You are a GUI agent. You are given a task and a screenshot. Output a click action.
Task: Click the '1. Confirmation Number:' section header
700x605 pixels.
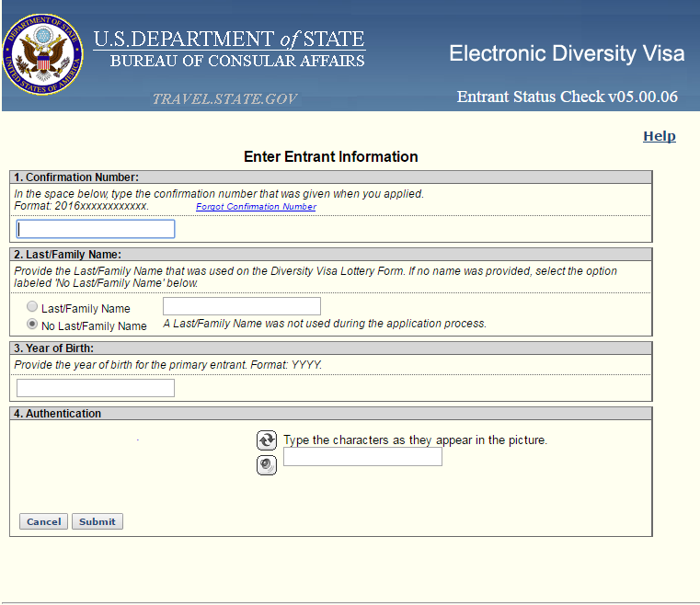coord(331,177)
